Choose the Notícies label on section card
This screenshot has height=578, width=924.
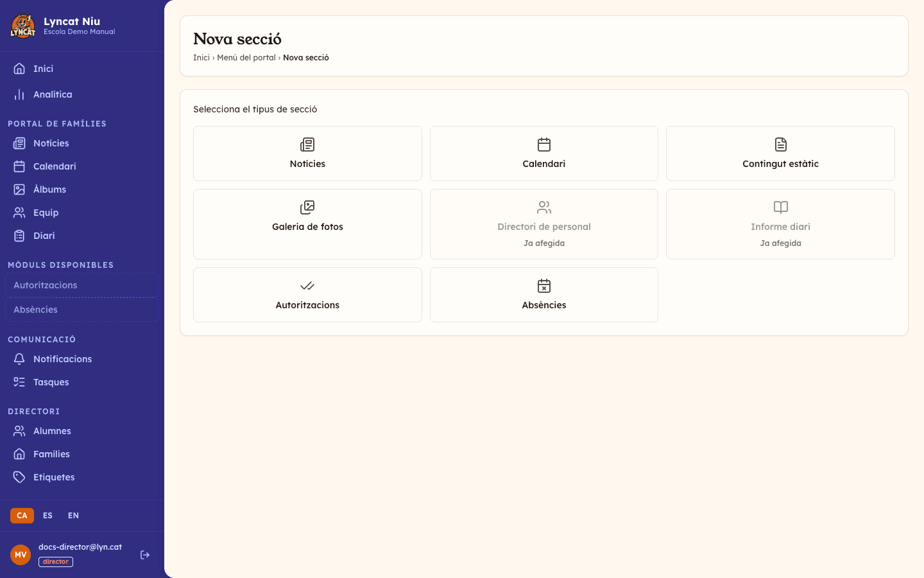(x=307, y=164)
